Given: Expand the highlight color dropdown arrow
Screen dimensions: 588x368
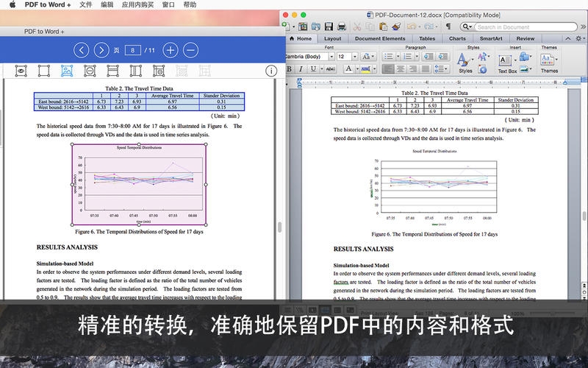Looking at the screenshot, I should coord(374,68).
